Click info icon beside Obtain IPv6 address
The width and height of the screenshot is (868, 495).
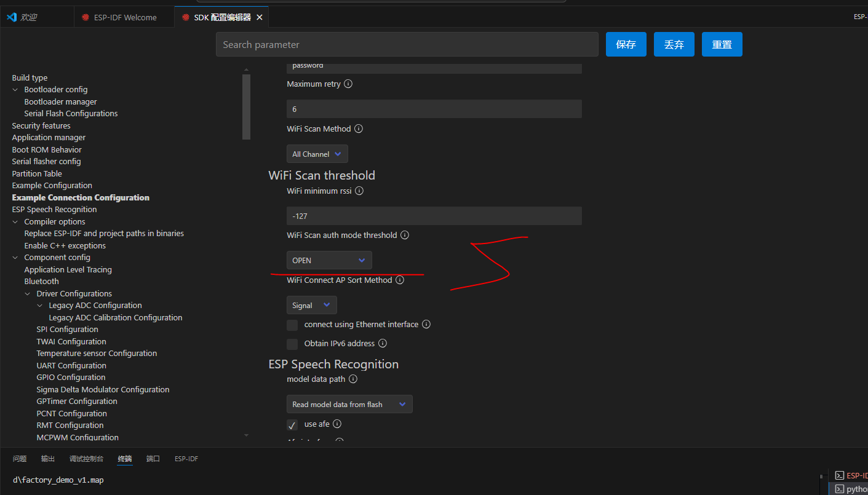point(383,344)
